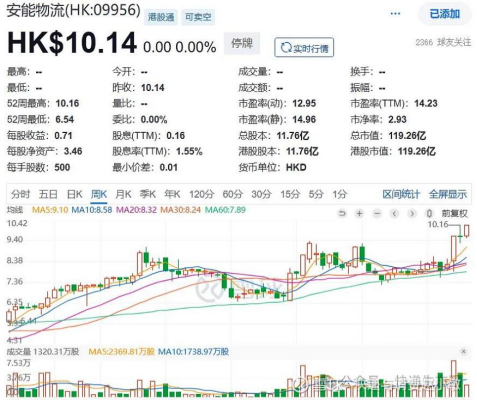Click the chart reset undo arrow icon
Image resolution: width=477 pixels, height=401 pixels.
pyautogui.click(x=342, y=213)
